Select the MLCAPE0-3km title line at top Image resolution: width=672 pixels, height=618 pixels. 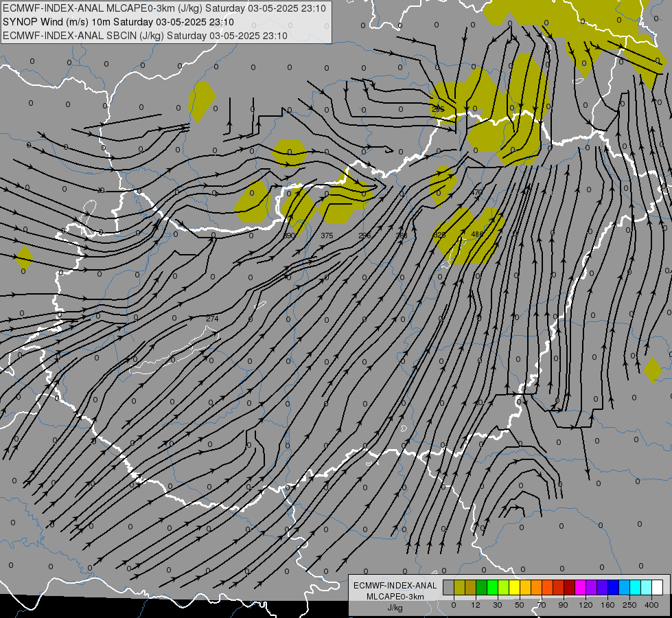tap(164, 8)
